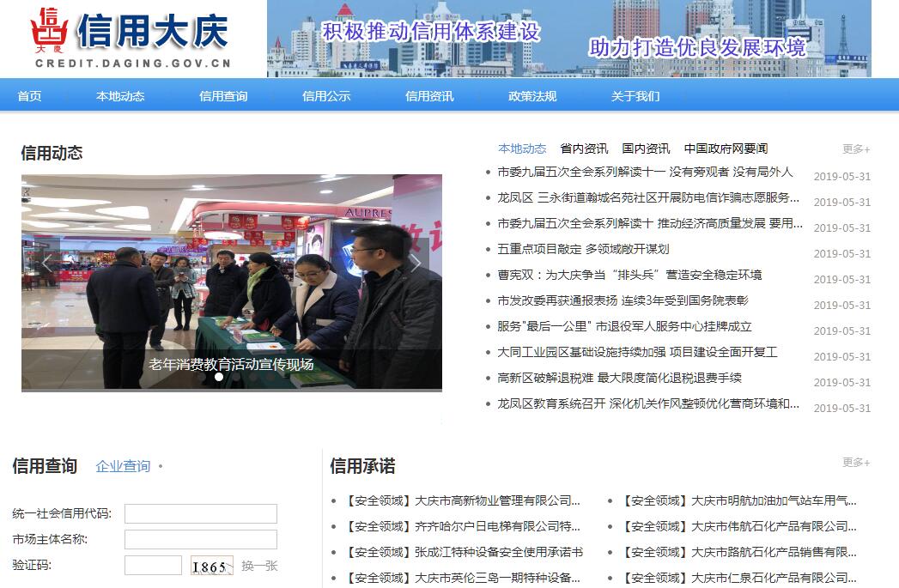Viewport: 899px width, 588px height.
Task: Open article 市委九届五次全会系列解读十 推动经济
Action: pyautogui.click(x=650, y=223)
